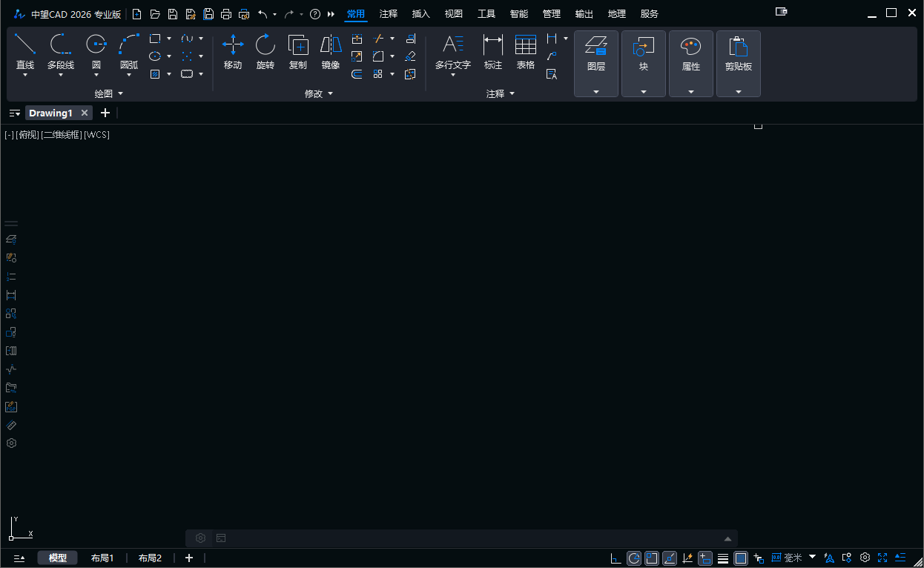Activate the 移动 move tool
Screen dimensions: 924x568
(x=233, y=53)
